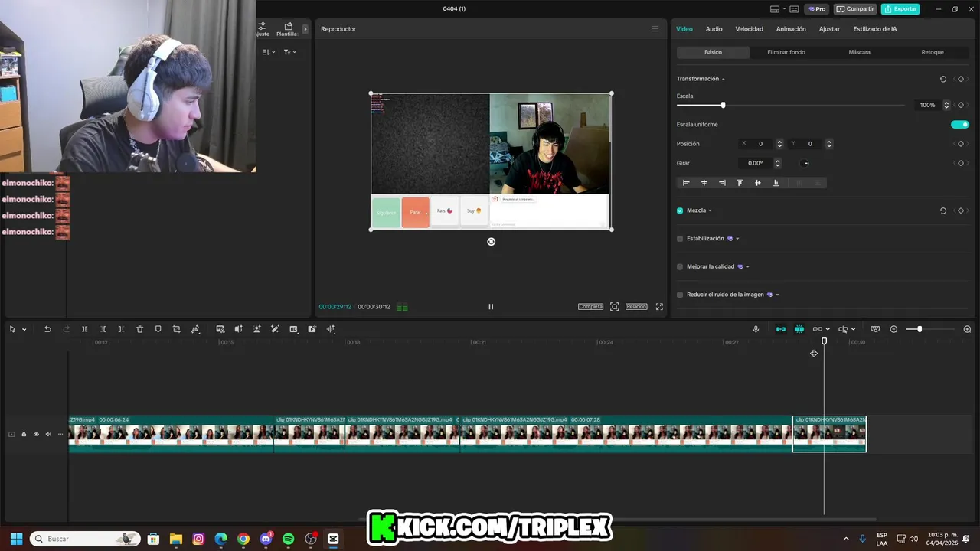Collapse the Transformación section
This screenshot has height=551, width=980.
click(x=723, y=80)
